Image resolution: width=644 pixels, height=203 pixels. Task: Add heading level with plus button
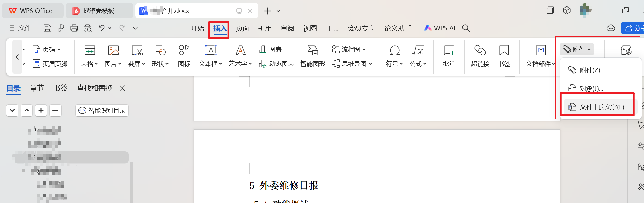coord(41,110)
